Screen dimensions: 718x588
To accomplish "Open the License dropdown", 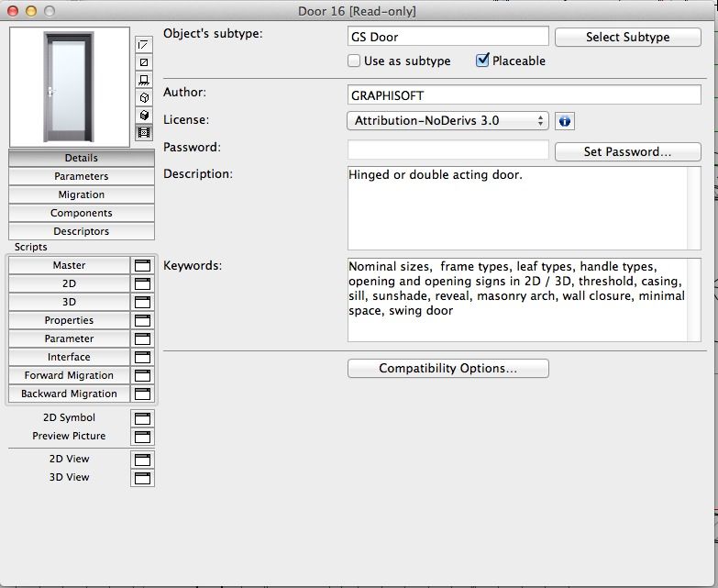I will tap(447, 120).
